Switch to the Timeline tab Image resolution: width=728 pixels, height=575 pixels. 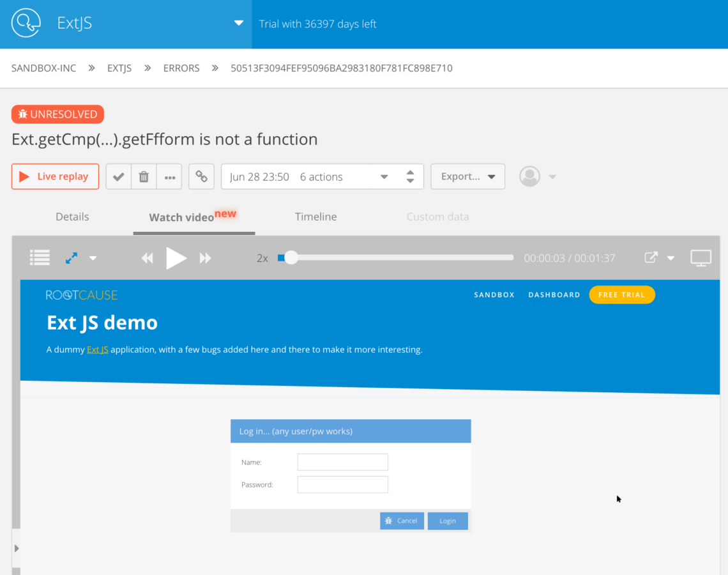[315, 217]
